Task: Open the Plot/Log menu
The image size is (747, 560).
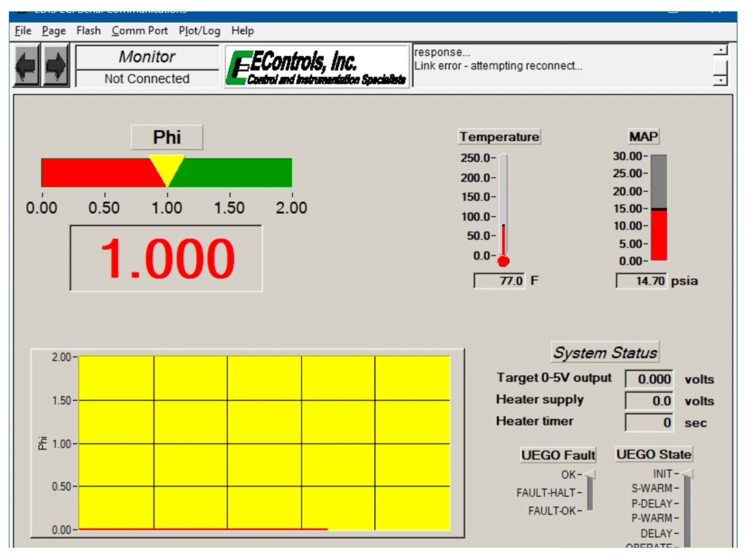Action: pos(199,31)
